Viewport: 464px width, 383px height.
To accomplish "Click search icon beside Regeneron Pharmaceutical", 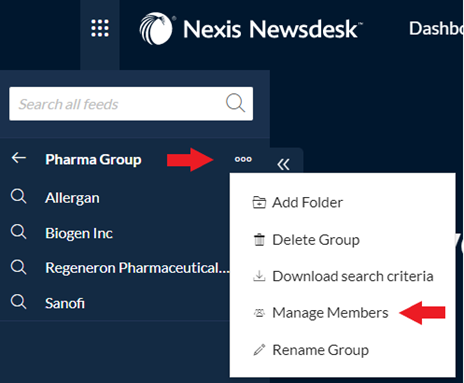I will click(x=18, y=267).
